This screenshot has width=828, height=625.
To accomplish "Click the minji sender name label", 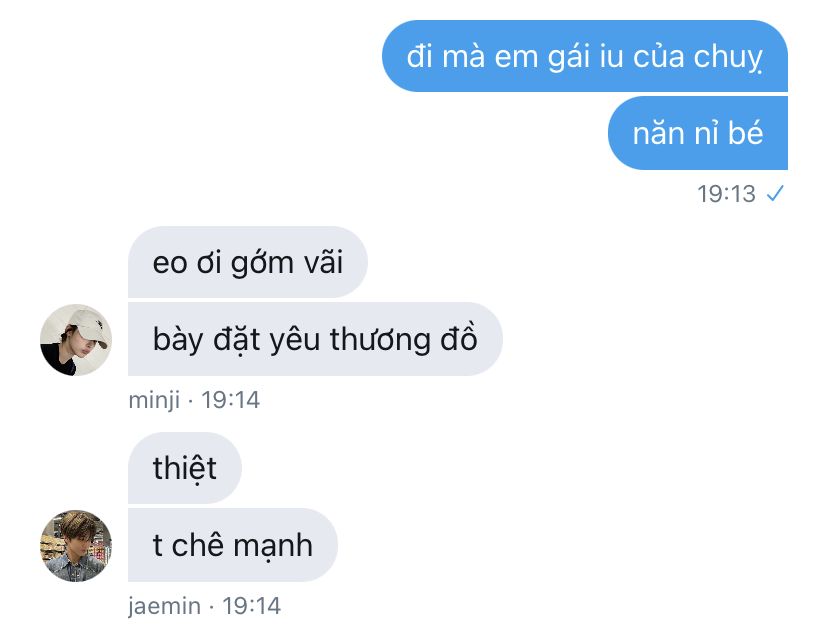I will pyautogui.click(x=154, y=400).
